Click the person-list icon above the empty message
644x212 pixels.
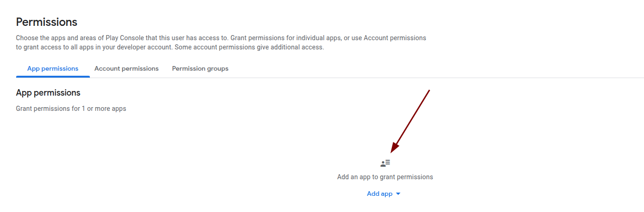(385, 163)
